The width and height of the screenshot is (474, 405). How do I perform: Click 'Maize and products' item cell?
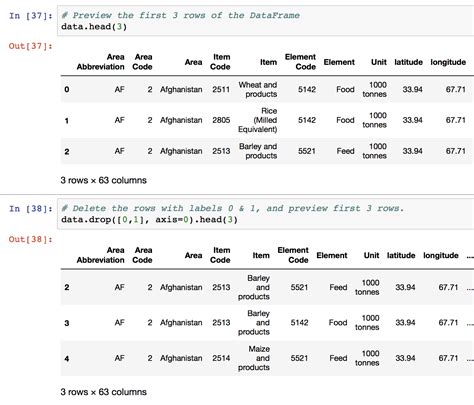pos(254,358)
